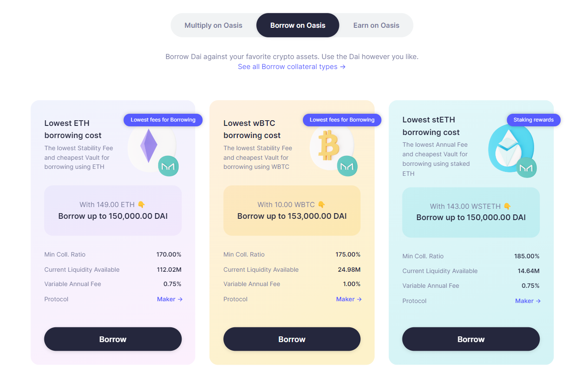Click Maker logo badge on wBTC card
The width and height of the screenshot is (588, 382).
pos(347,166)
